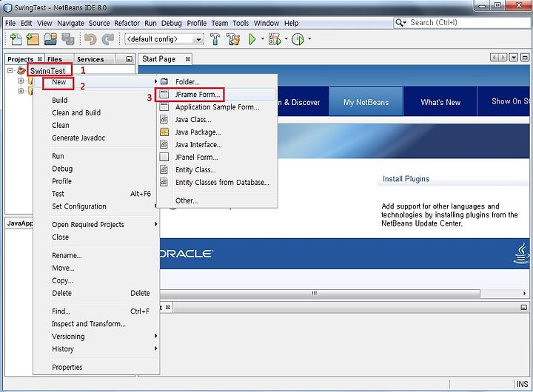Image resolution: width=533 pixels, height=392 pixels.
Task: Switch to the Services tab
Action: (x=90, y=59)
